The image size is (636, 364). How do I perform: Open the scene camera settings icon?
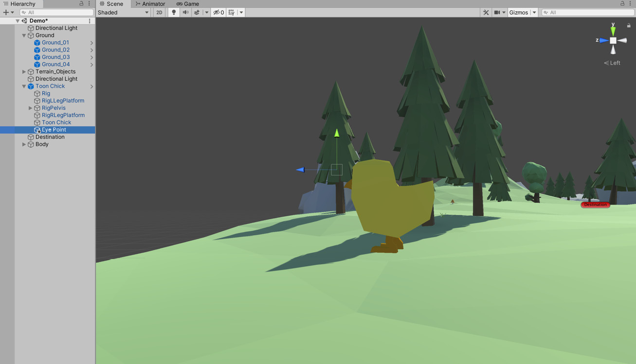point(497,13)
